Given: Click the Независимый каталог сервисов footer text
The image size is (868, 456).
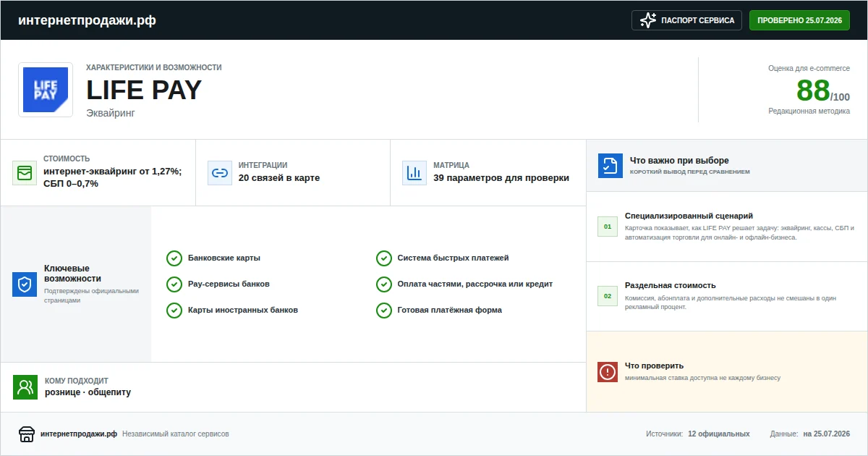Looking at the screenshot, I should click(176, 434).
